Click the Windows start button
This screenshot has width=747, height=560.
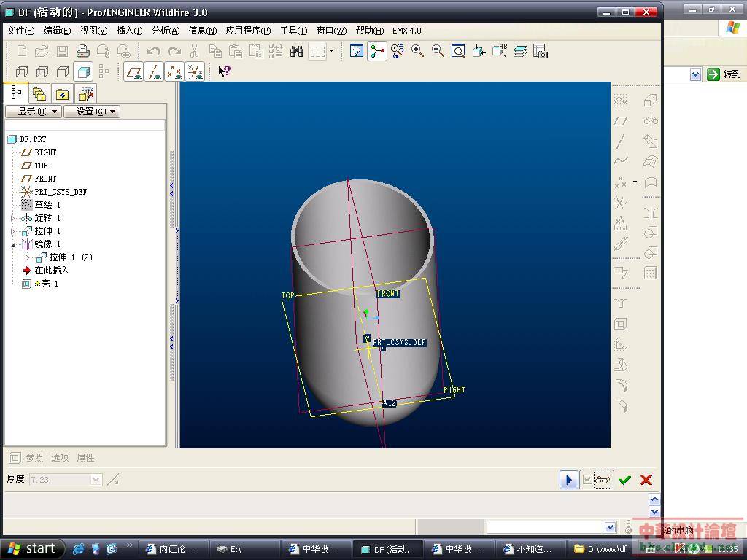[32, 548]
